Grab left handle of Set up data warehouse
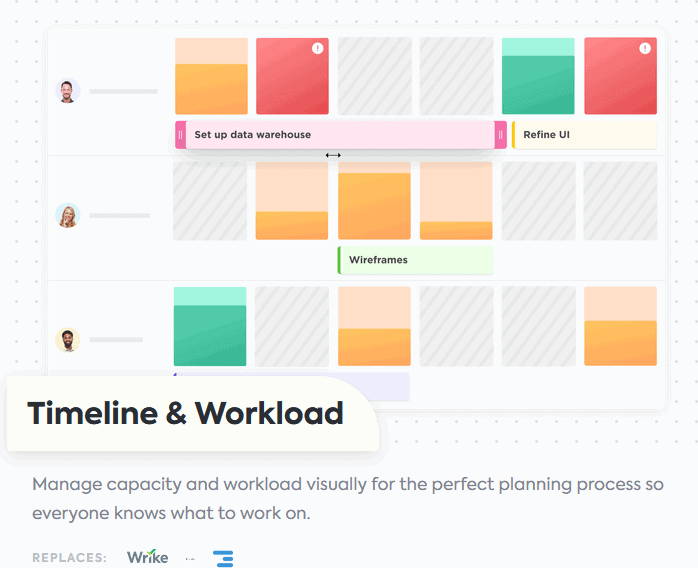 (180, 134)
